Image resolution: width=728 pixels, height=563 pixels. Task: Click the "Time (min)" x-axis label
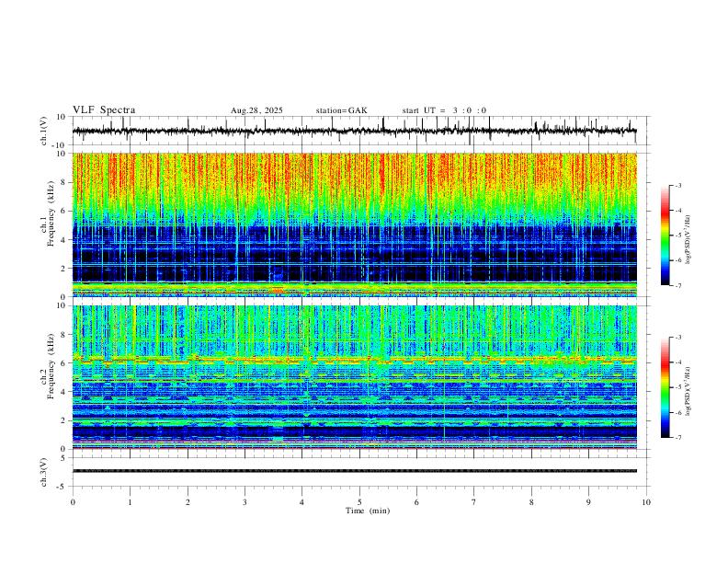click(x=368, y=511)
